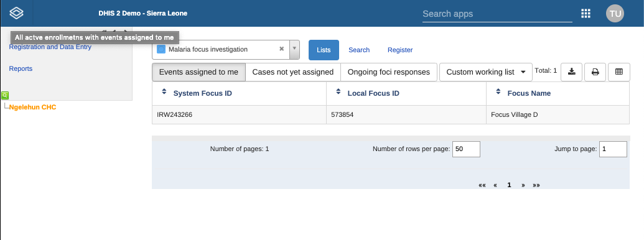Open the apps grid menu
The image size is (644, 240).
coord(586,14)
